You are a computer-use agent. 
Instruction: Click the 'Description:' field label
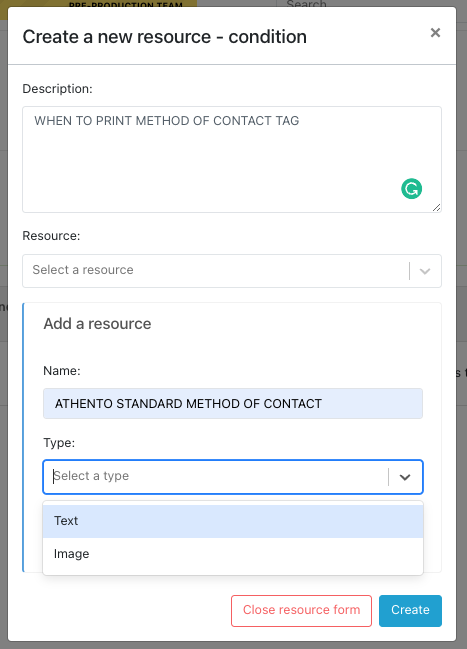click(58, 89)
